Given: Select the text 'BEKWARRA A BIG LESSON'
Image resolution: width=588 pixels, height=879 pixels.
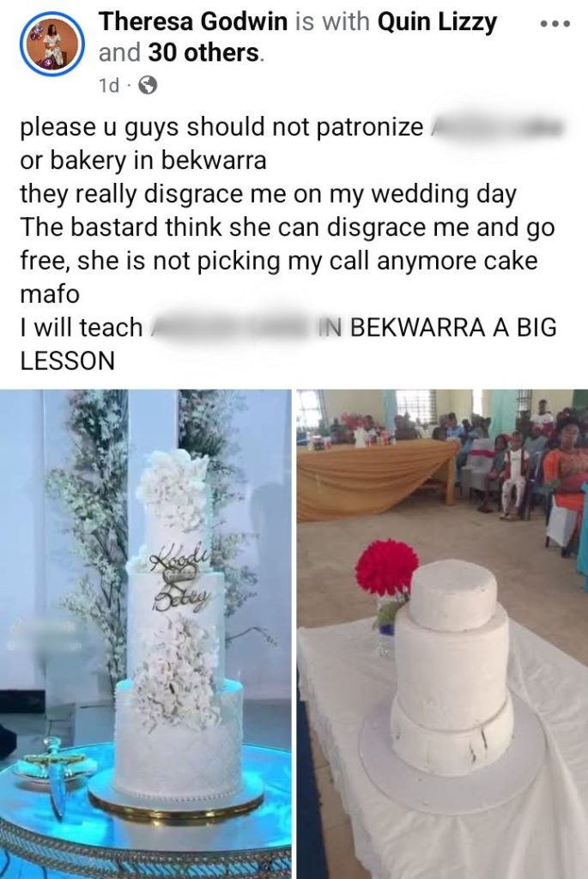Looking at the screenshot, I should pyautogui.click(x=288, y=343).
